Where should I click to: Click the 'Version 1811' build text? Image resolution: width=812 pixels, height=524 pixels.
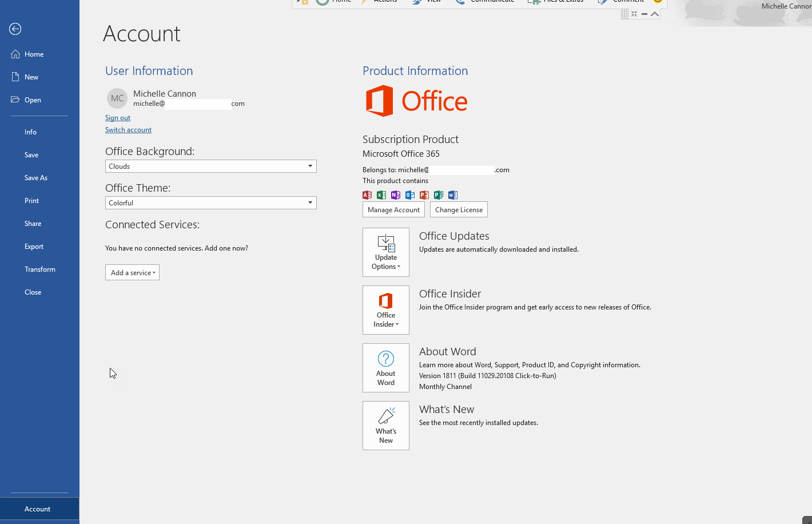coord(488,376)
